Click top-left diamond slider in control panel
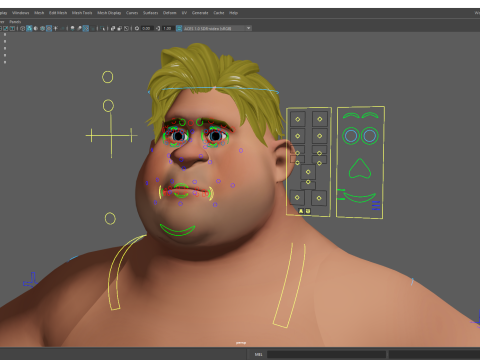The image size is (480, 360). tap(298, 119)
